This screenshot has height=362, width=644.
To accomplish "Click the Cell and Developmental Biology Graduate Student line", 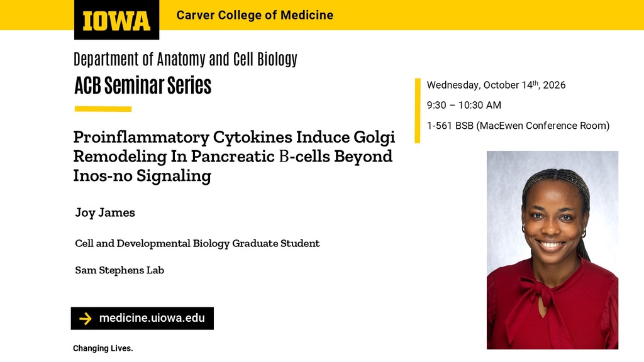I will tap(197, 243).
